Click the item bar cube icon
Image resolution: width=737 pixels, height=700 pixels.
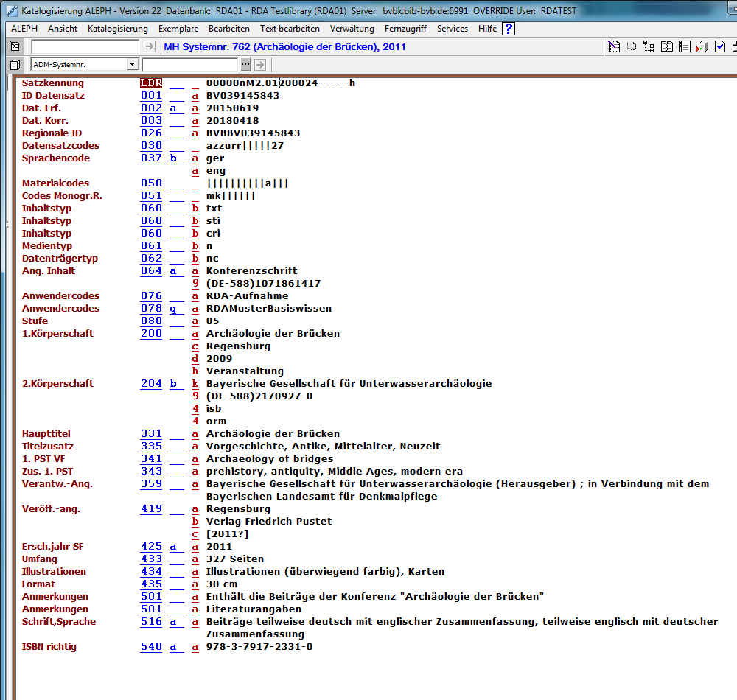pos(15,65)
